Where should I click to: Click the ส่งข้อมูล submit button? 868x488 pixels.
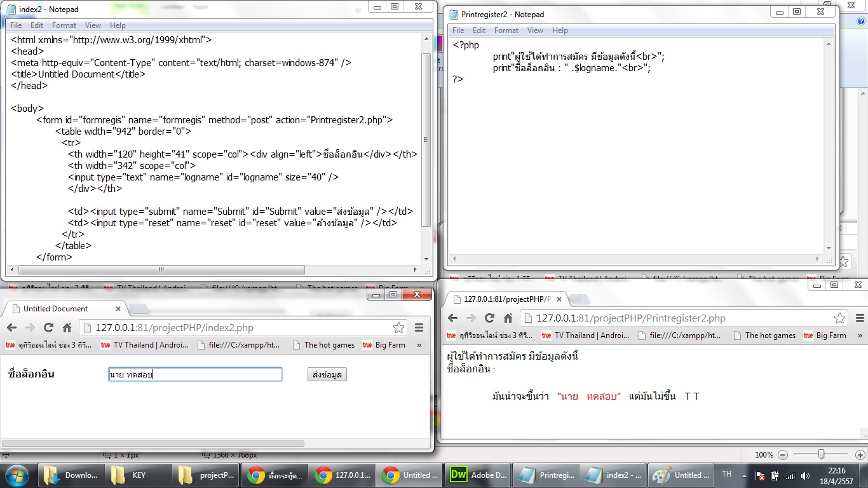(327, 375)
